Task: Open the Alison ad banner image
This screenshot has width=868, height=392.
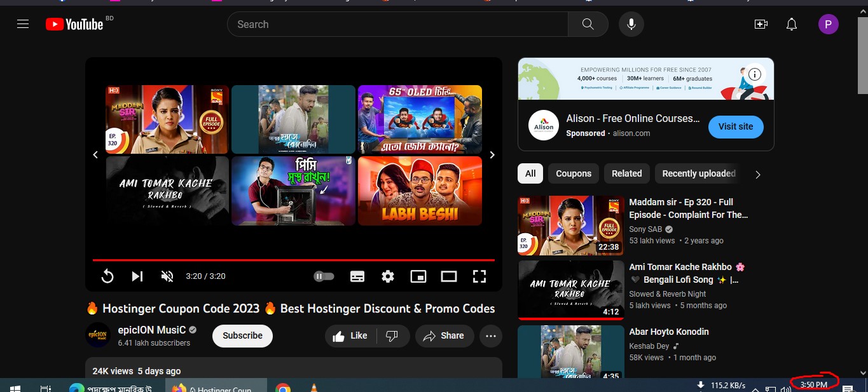Action: [645, 79]
